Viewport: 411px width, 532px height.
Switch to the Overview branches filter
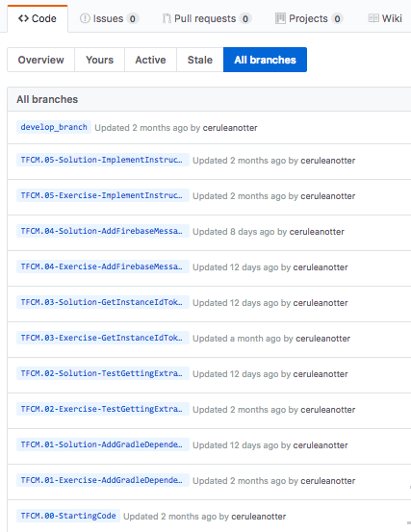point(40,60)
